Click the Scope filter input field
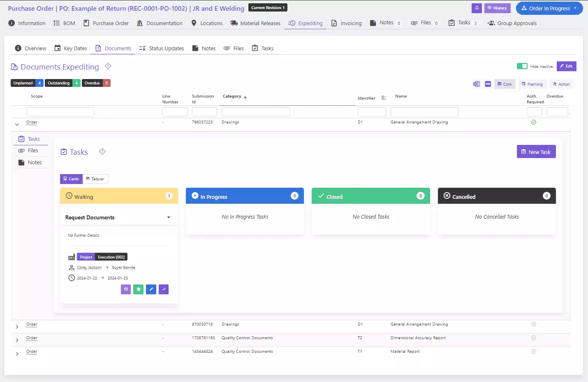The height and width of the screenshot is (382, 588). [60, 112]
